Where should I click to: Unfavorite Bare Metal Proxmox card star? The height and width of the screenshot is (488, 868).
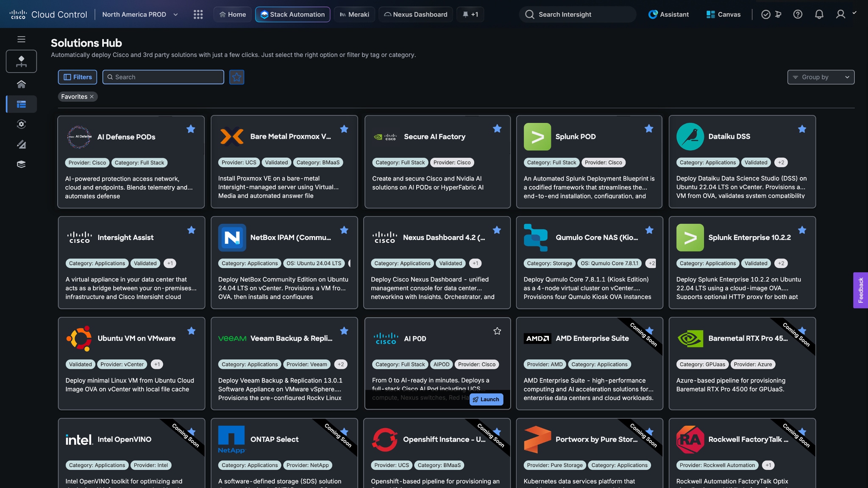pos(344,129)
